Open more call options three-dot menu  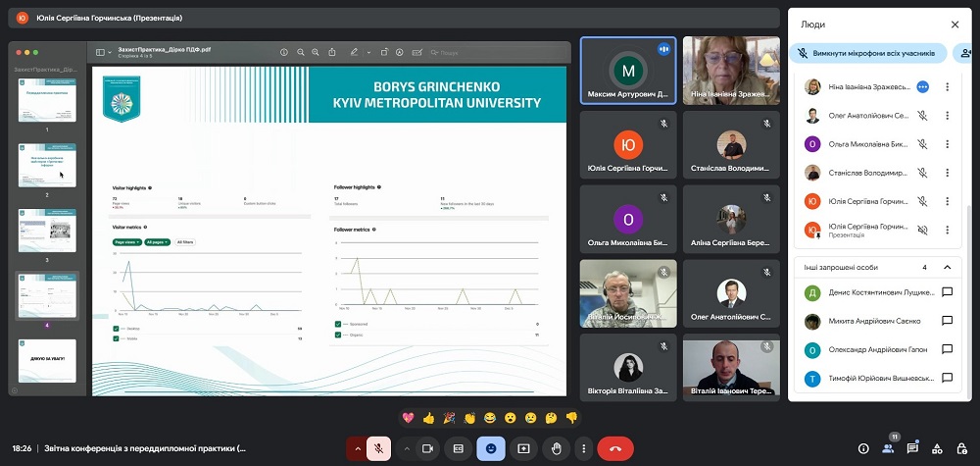(583, 448)
